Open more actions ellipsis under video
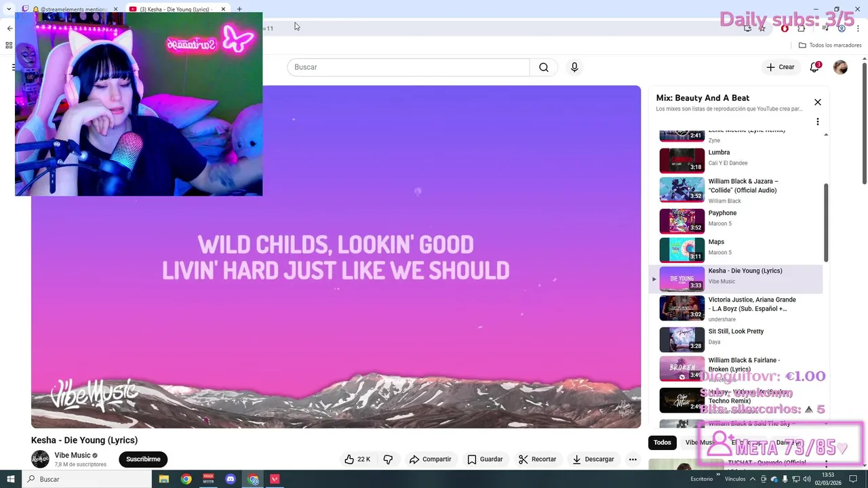Screen dimensions: 868x488 point(633,460)
